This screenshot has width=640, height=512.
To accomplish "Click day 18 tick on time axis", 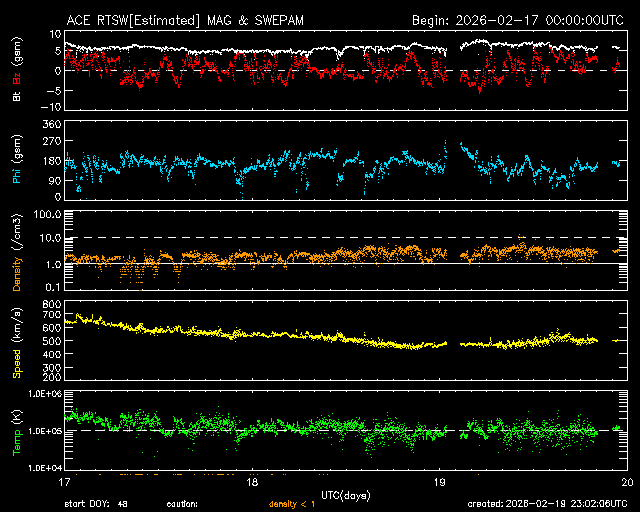I will pos(253,482).
